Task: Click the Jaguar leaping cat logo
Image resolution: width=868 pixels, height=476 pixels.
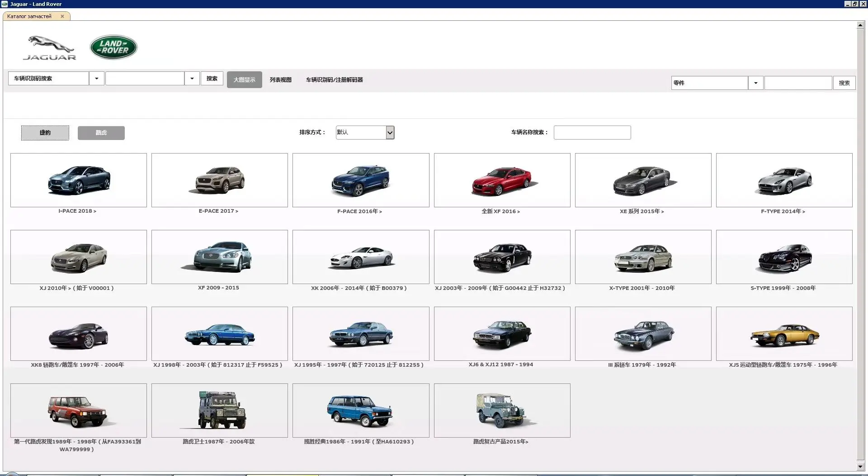Action: (50, 48)
